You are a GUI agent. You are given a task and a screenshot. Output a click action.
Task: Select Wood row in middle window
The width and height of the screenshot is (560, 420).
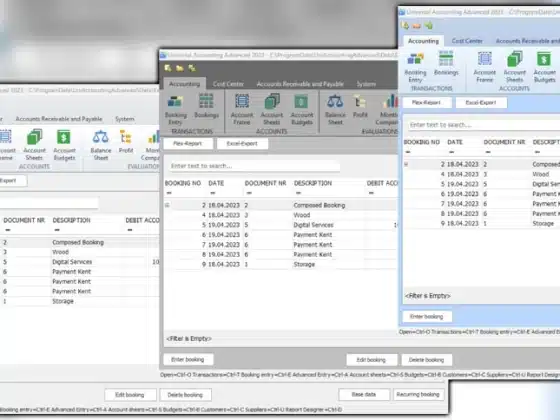pos(281,215)
